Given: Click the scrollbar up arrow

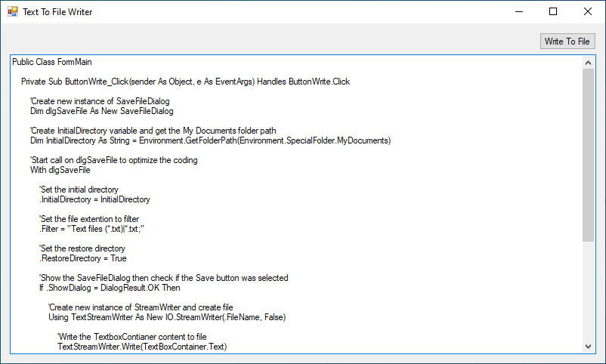Looking at the screenshot, I should click(x=588, y=63).
